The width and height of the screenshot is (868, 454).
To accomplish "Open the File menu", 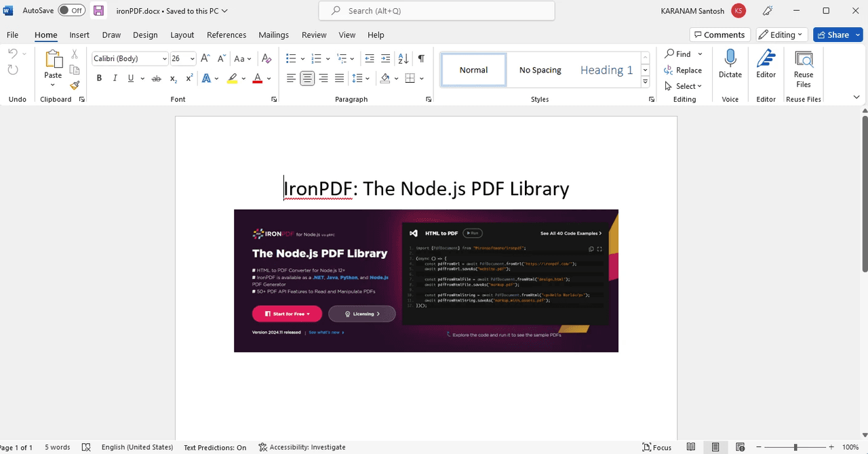I will point(12,35).
